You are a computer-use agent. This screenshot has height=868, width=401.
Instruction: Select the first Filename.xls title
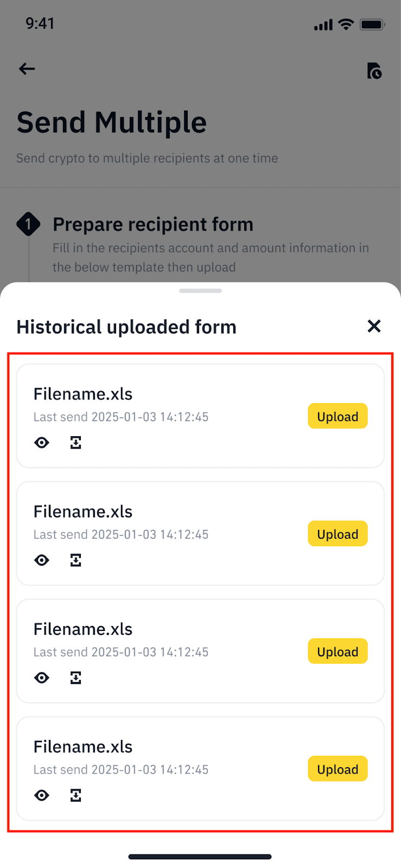[x=83, y=394]
